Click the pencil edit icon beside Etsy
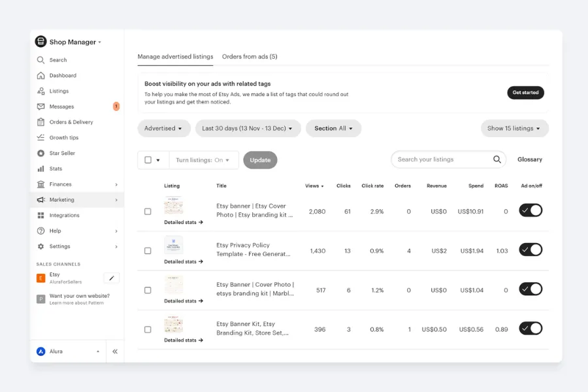 111,278
